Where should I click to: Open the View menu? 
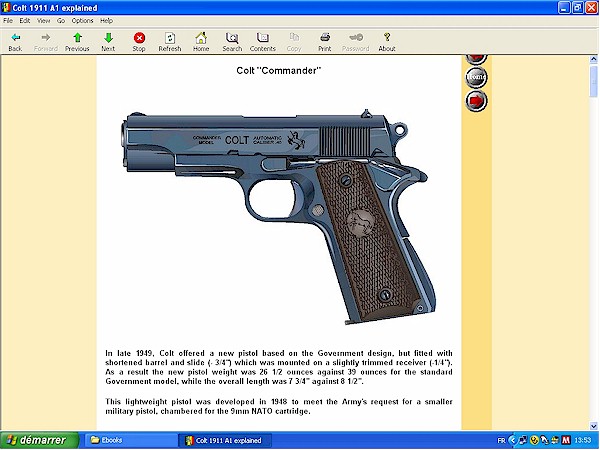pos(43,21)
